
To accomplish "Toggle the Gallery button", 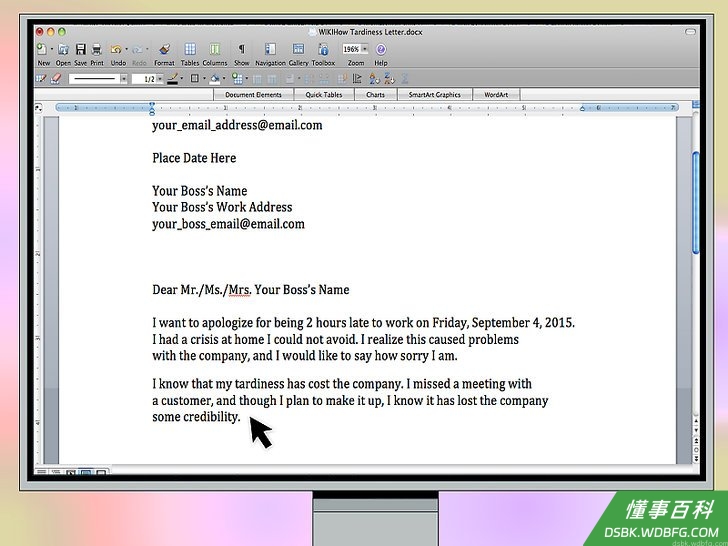I will point(298,49).
